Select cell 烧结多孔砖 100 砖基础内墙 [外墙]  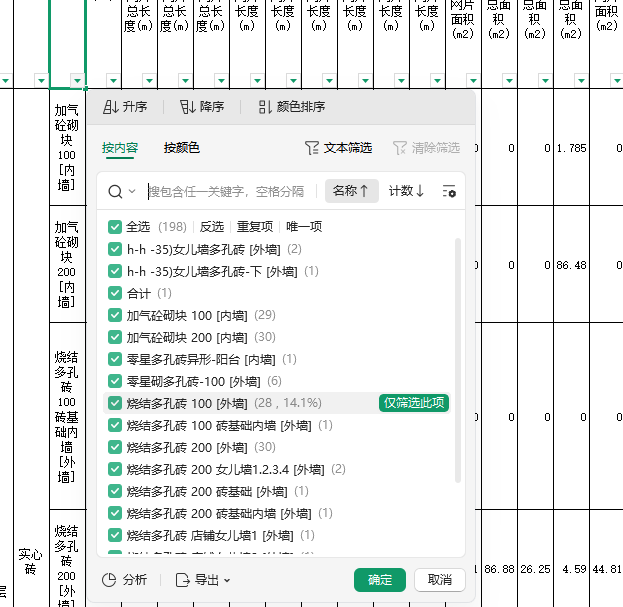tap(67, 416)
